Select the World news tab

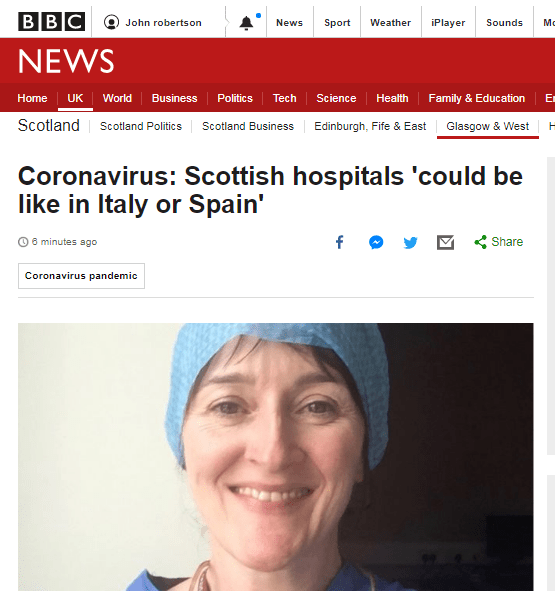117,98
